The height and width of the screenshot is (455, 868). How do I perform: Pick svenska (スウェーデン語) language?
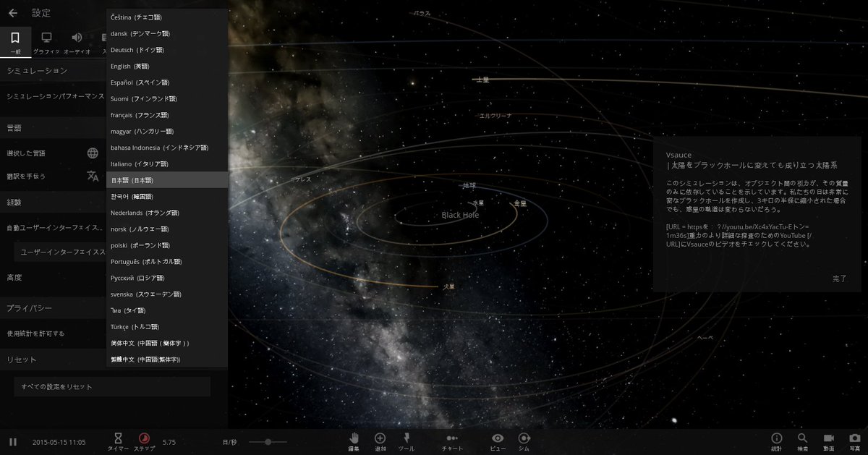pos(167,294)
